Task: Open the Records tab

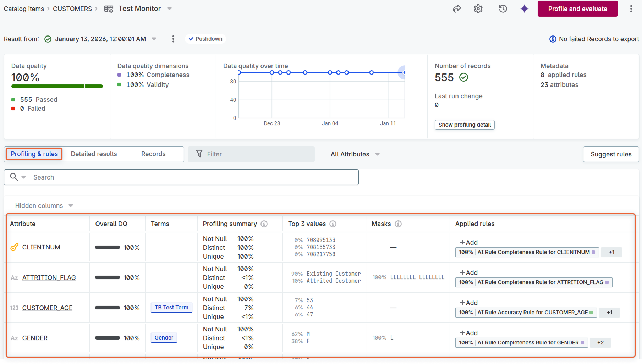Action: 153,154
